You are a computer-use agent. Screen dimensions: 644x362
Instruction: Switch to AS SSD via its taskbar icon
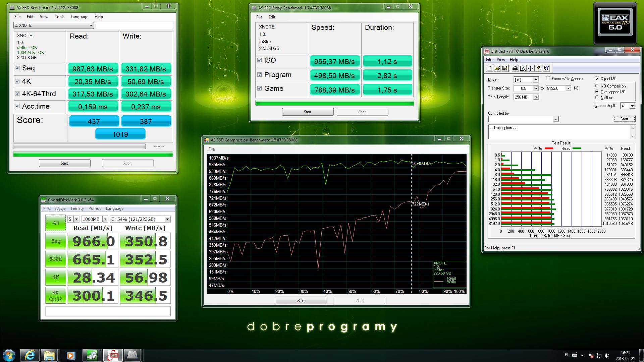132,355
